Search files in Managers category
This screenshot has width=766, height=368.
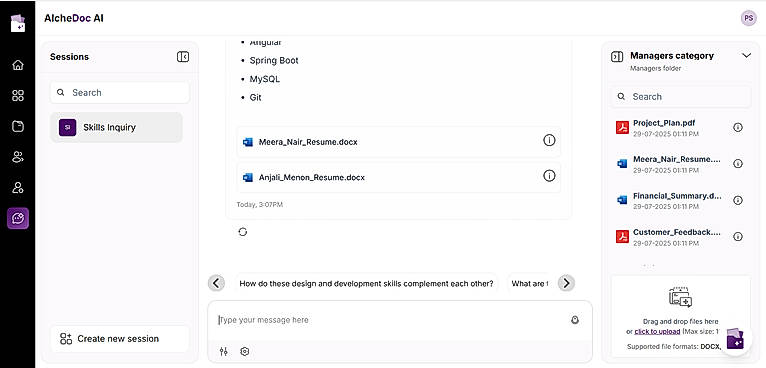(681, 97)
